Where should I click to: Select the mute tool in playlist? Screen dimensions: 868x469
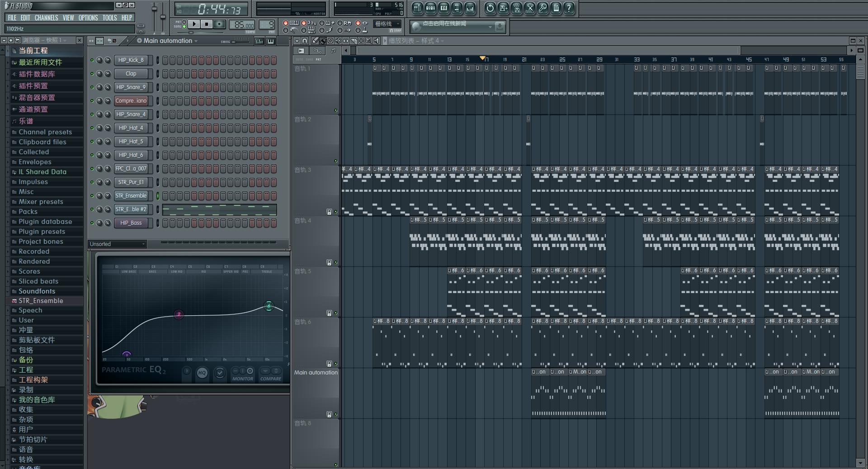[x=338, y=41]
